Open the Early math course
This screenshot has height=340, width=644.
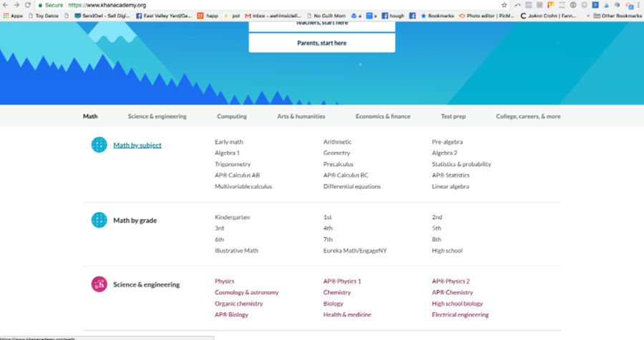tap(229, 142)
